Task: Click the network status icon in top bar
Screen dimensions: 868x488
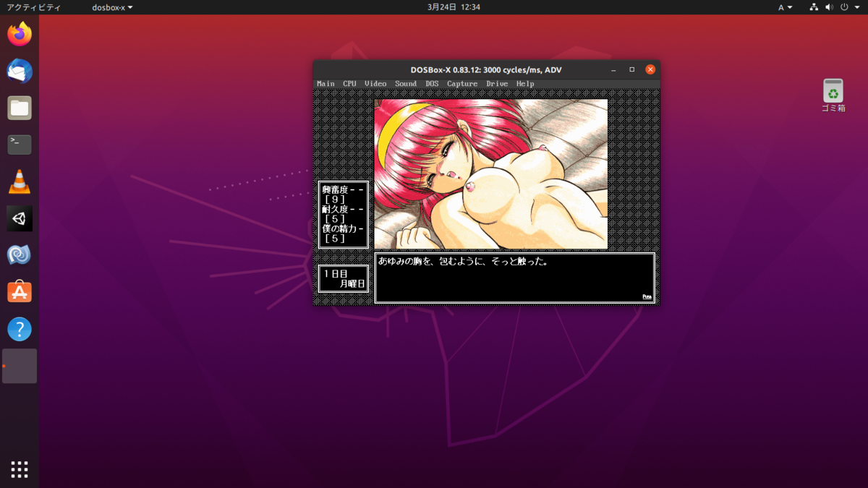Action: tap(814, 7)
